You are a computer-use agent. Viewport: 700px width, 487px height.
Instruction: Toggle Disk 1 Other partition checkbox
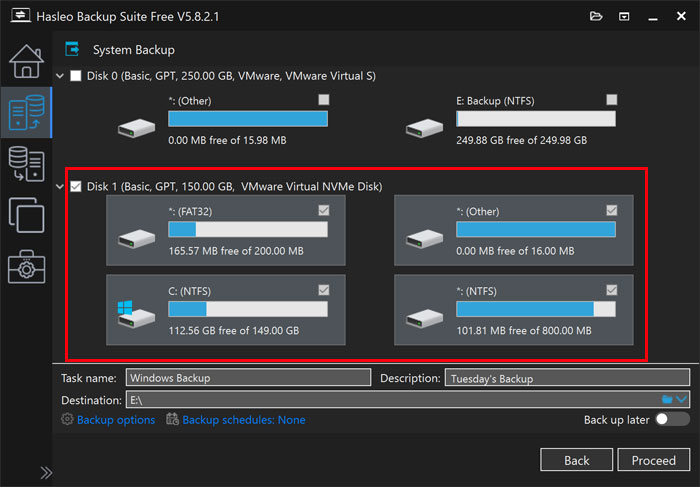coord(612,210)
